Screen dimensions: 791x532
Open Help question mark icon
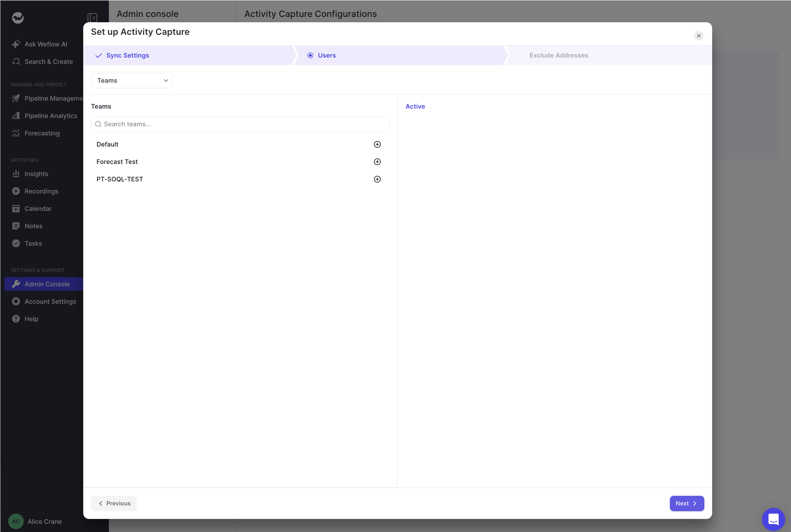coord(16,319)
